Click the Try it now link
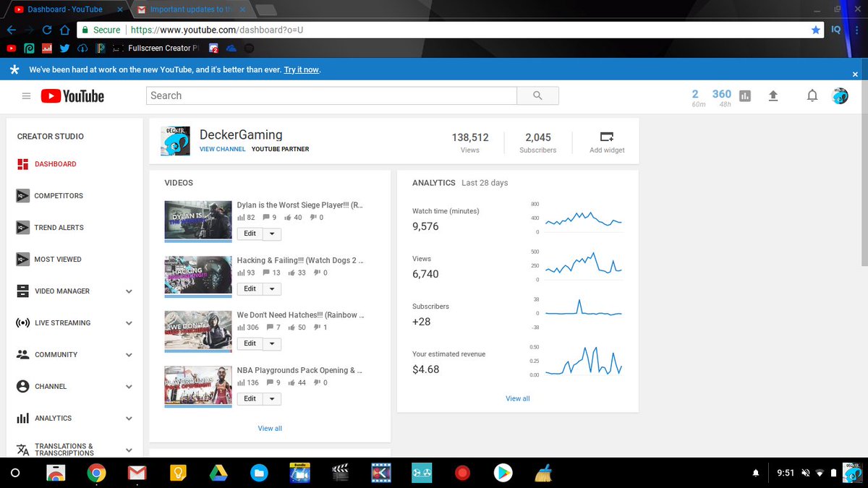 [x=301, y=70]
